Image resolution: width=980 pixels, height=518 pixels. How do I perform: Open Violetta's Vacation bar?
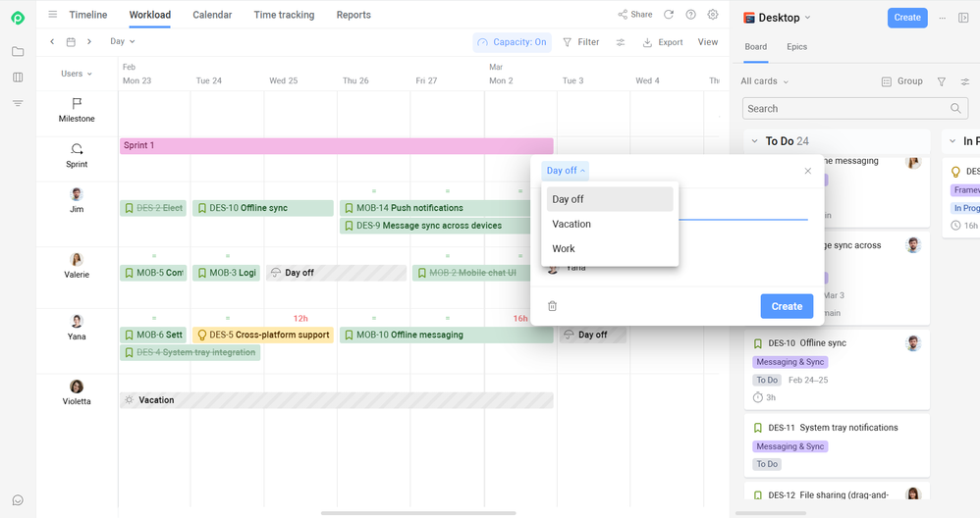336,400
